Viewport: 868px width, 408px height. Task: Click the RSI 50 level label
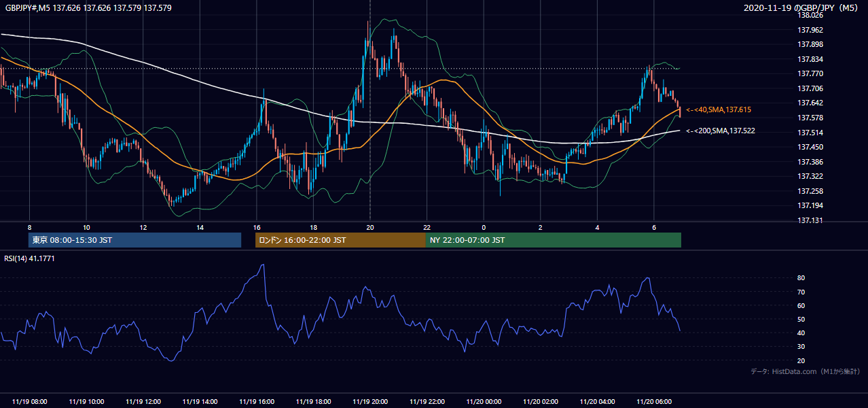801,319
